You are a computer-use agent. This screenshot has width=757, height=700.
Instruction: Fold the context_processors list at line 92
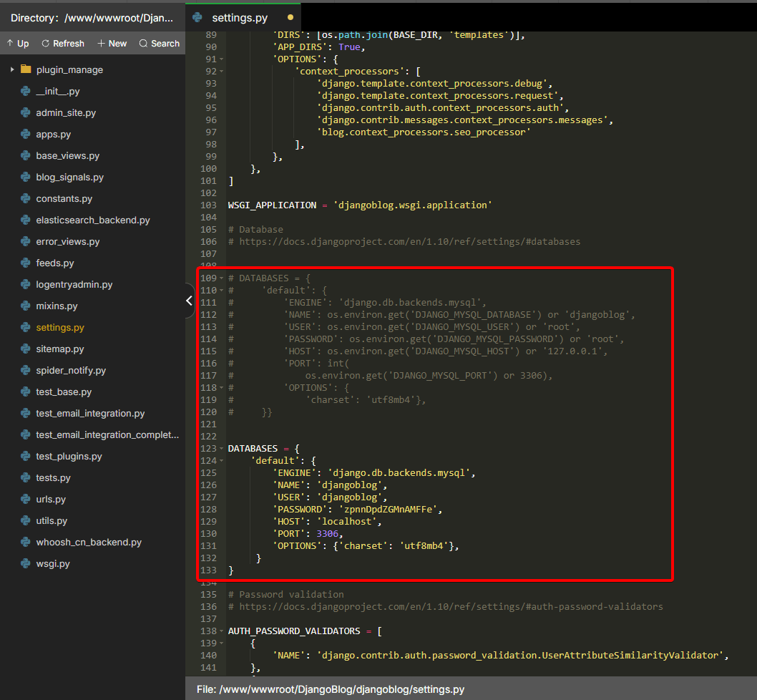coord(222,72)
